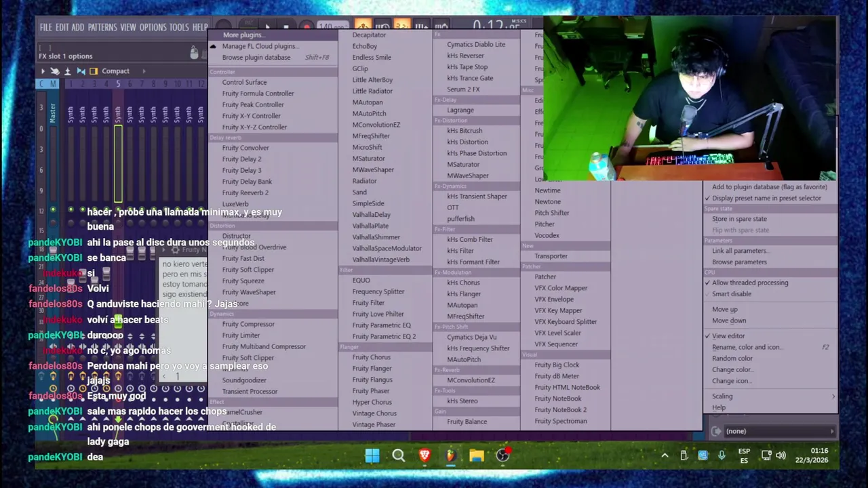Choose Fruity Parametric EQ 2
Viewport: 868px width, 488px height.
pos(384,336)
